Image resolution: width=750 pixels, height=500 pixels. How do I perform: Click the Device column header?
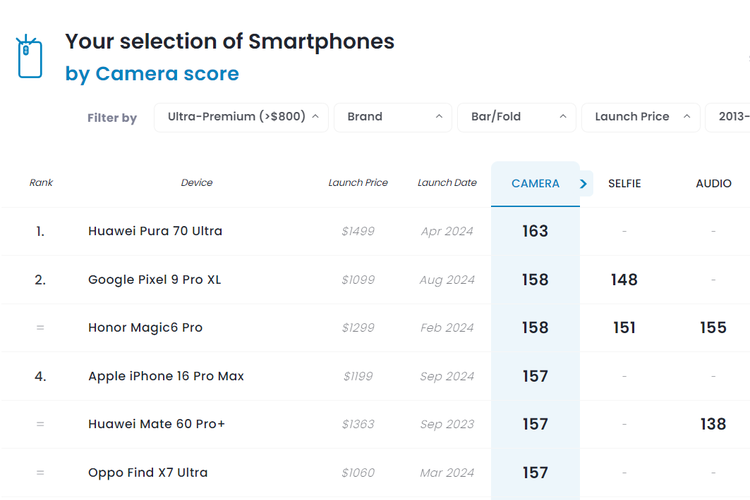(x=196, y=183)
